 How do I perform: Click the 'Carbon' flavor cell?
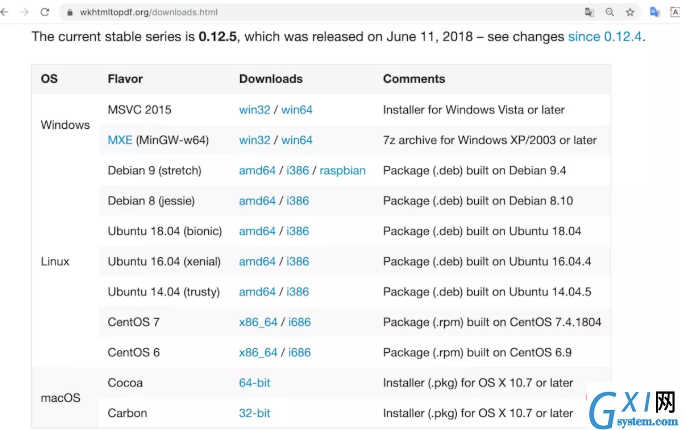(x=127, y=413)
